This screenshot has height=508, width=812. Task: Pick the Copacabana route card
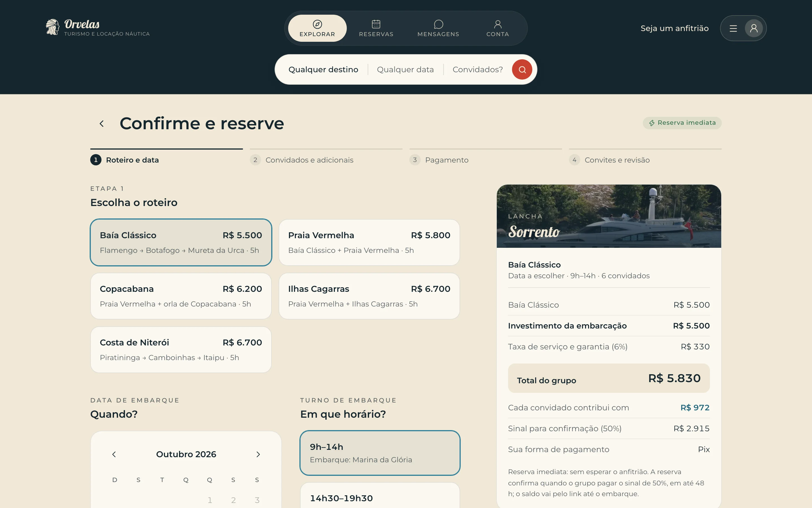(x=181, y=296)
